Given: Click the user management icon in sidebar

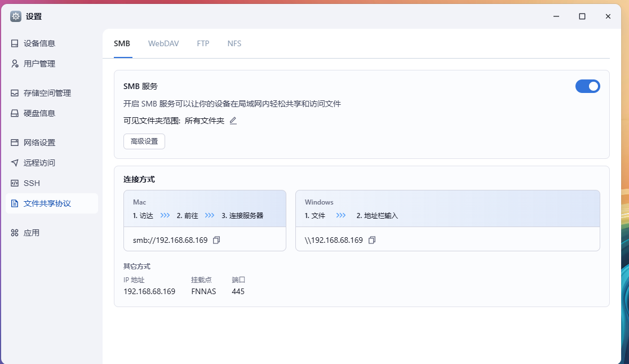Looking at the screenshot, I should (x=15, y=64).
